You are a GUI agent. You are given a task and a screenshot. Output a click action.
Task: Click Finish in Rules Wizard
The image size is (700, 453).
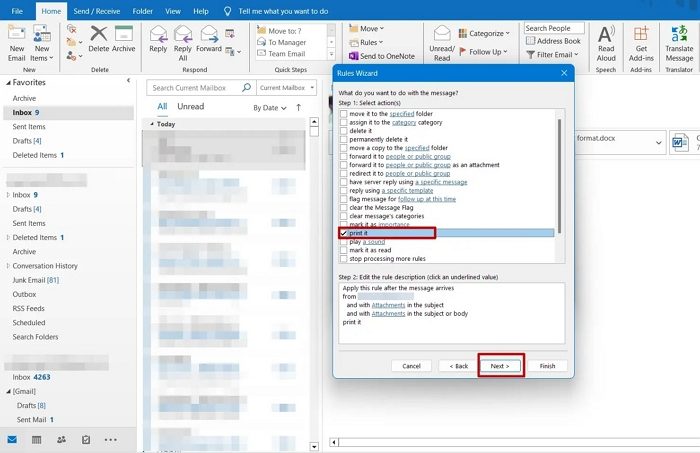[547, 366]
